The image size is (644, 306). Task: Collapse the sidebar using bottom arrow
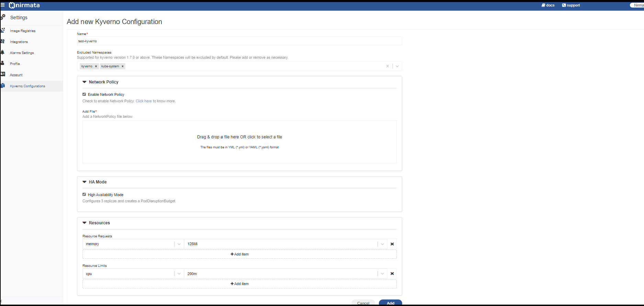point(1,301)
